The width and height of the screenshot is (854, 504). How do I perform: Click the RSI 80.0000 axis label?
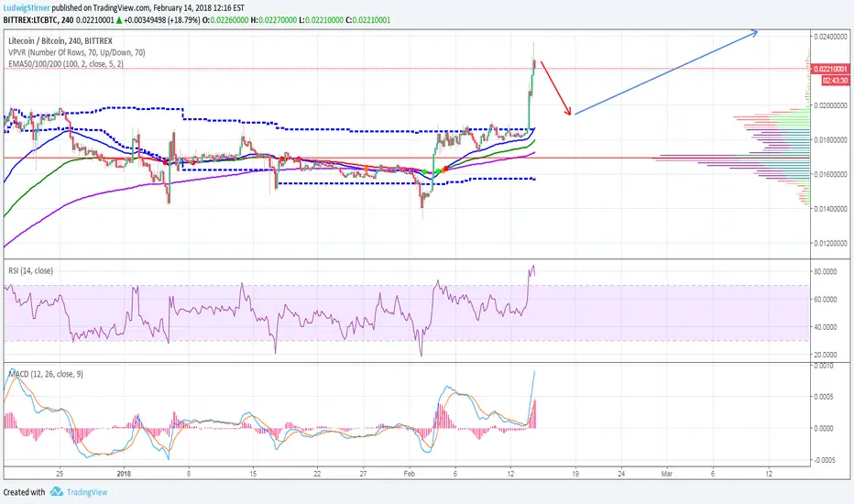tap(825, 271)
